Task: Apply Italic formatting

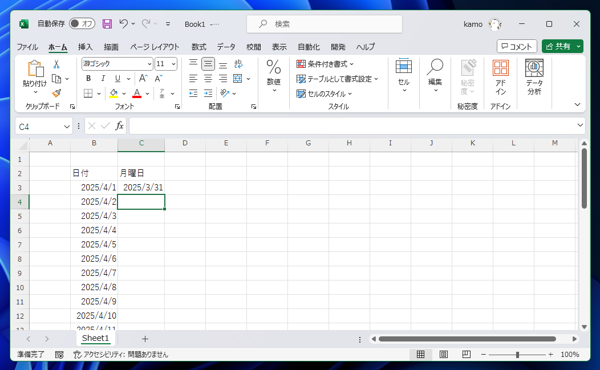Action: (x=103, y=78)
